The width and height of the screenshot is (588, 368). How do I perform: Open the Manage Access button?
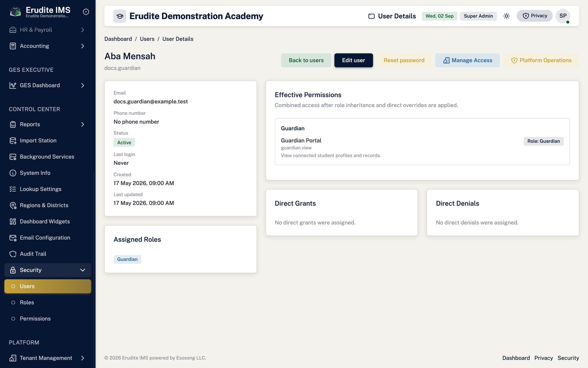pyautogui.click(x=467, y=60)
